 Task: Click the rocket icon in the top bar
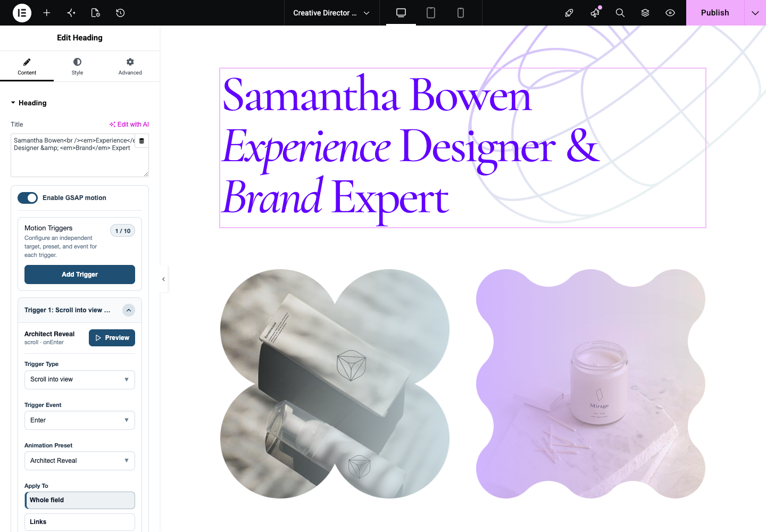569,13
